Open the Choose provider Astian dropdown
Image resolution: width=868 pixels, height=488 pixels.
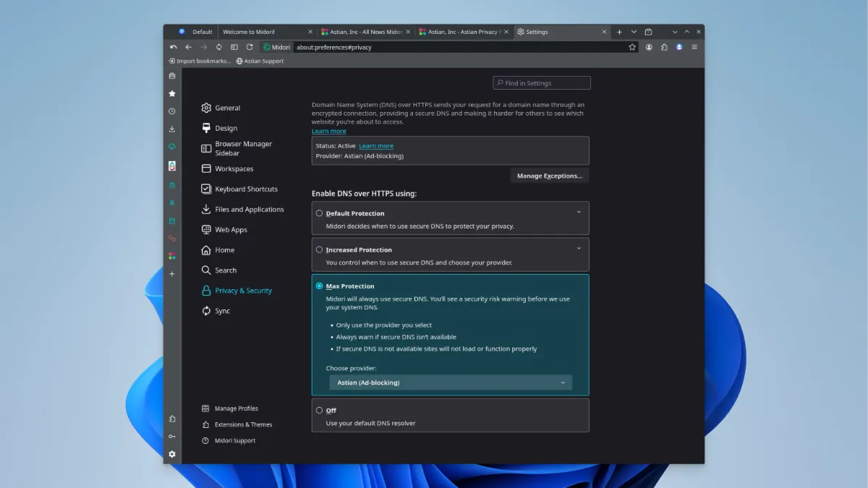point(451,382)
